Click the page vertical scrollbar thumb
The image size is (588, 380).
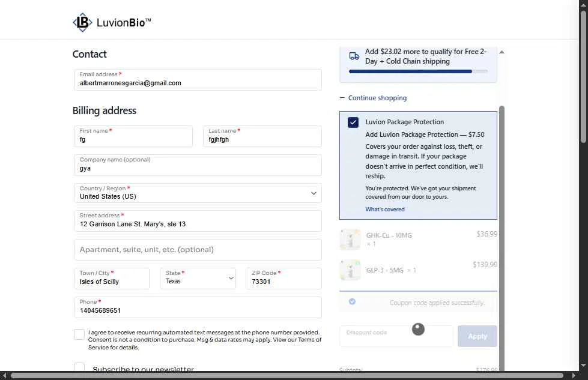pyautogui.click(x=583, y=77)
